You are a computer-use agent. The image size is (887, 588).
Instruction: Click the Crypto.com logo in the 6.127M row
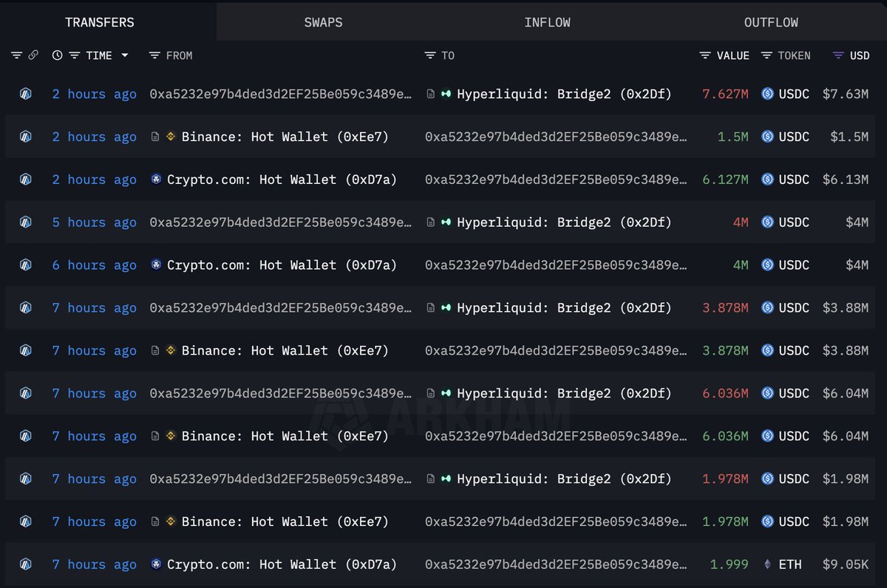click(156, 180)
